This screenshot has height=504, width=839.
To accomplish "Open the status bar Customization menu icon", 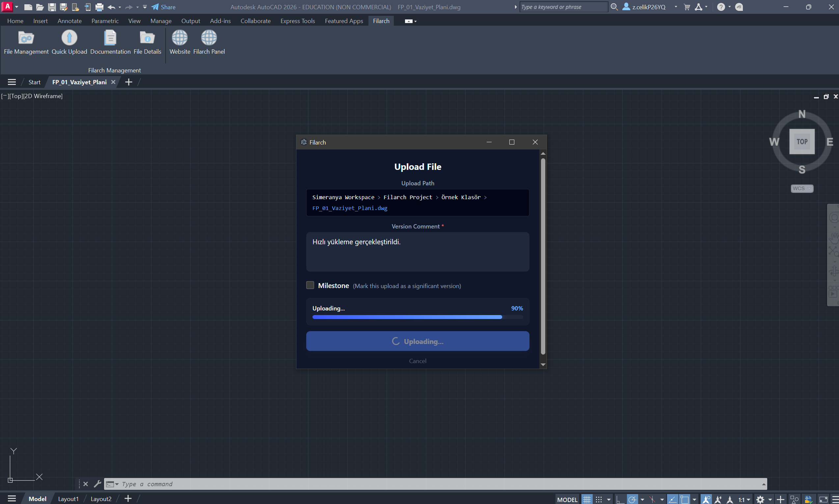I will coord(835,499).
